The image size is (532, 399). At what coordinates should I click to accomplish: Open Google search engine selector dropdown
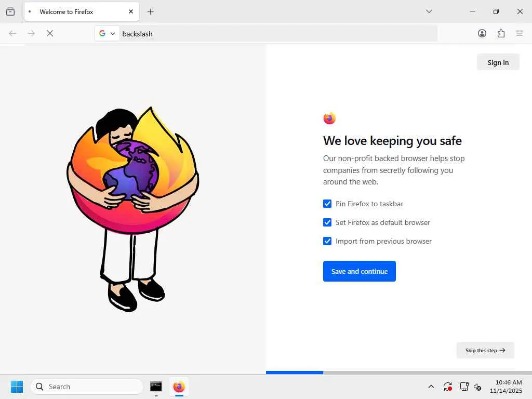(x=107, y=33)
